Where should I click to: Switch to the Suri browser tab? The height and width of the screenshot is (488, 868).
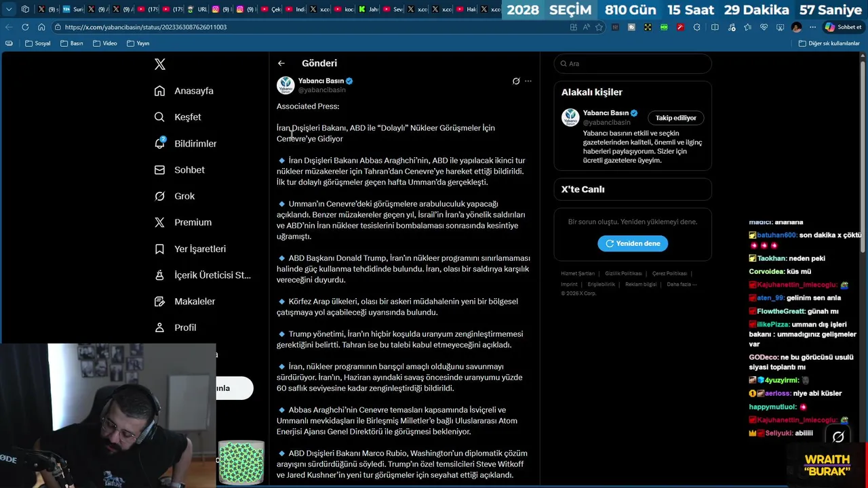pyautogui.click(x=73, y=9)
